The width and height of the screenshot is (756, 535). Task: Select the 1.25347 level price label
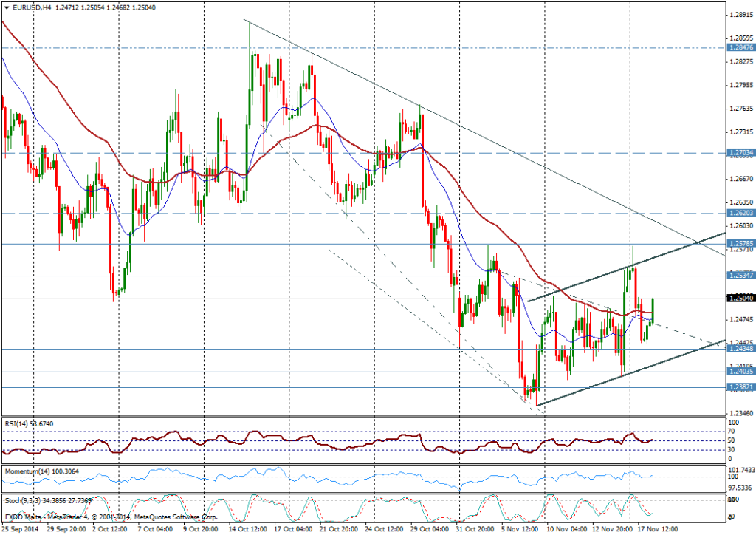coord(740,276)
